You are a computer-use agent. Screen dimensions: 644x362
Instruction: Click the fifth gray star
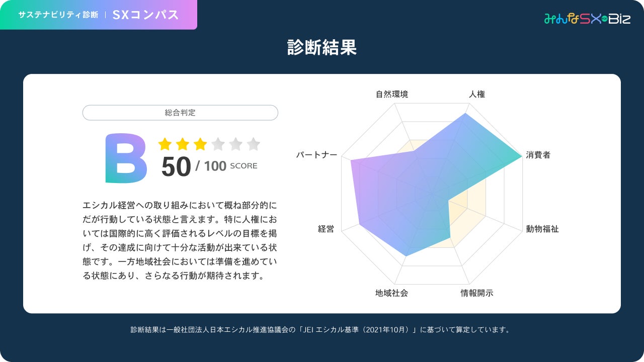pos(235,145)
